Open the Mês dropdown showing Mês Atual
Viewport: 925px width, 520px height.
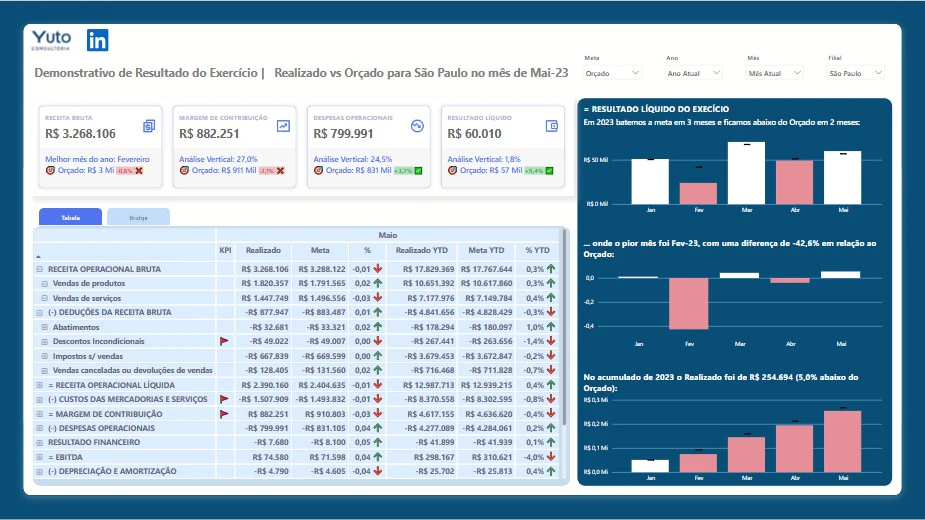click(775, 73)
